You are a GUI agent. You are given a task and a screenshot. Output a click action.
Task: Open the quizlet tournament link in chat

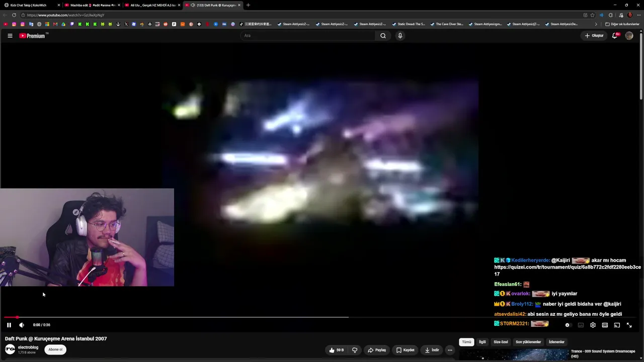(568, 270)
